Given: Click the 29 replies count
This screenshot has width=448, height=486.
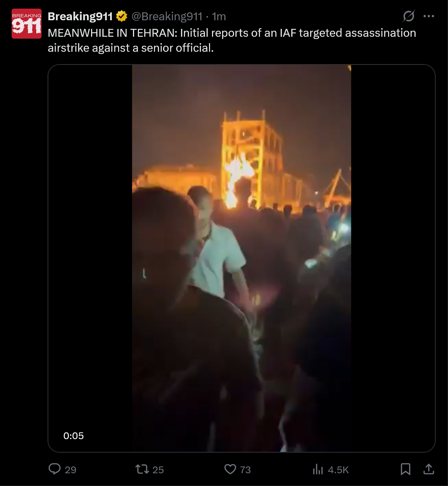Looking at the screenshot, I should (x=70, y=470).
